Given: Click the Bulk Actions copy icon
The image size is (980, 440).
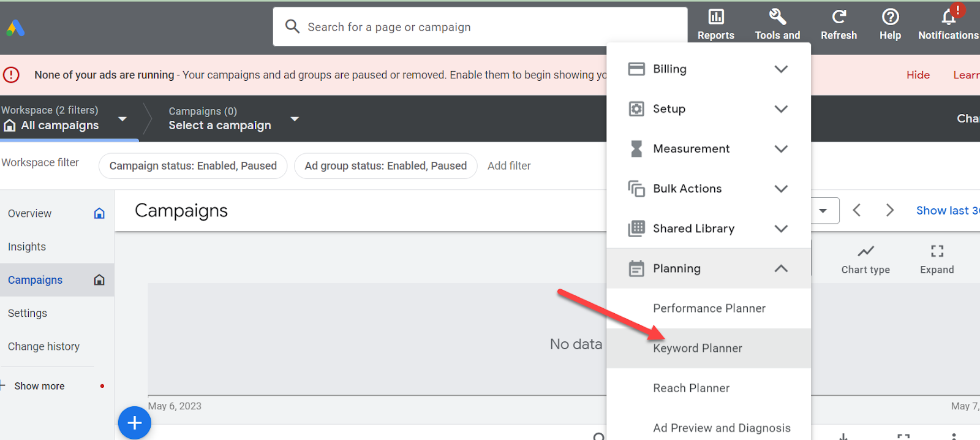Looking at the screenshot, I should coord(636,189).
